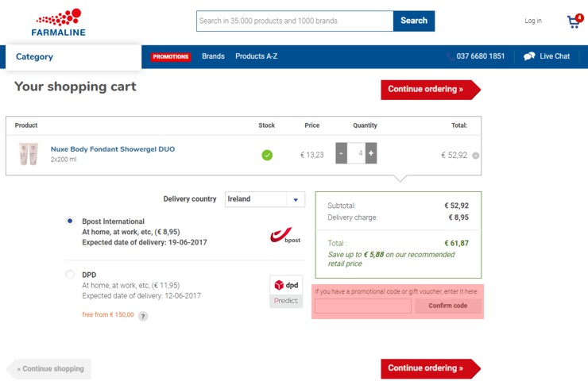The width and height of the screenshot is (588, 385).
Task: Open the Delivery country dropdown
Action: (x=265, y=199)
